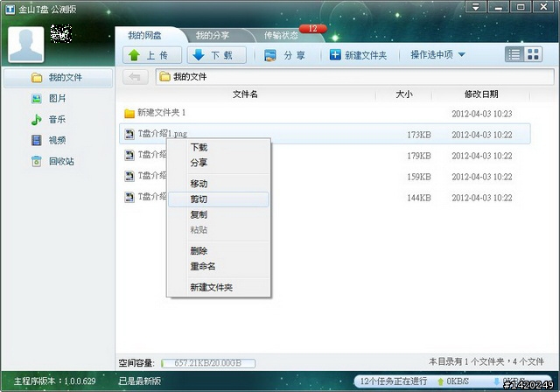The height and width of the screenshot is (392, 560).
Task: Switch to list view
Action: coord(514,54)
